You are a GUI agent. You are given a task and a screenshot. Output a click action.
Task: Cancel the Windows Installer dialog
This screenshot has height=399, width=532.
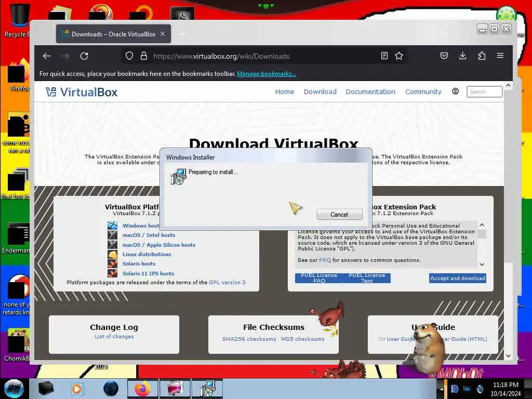coord(339,215)
